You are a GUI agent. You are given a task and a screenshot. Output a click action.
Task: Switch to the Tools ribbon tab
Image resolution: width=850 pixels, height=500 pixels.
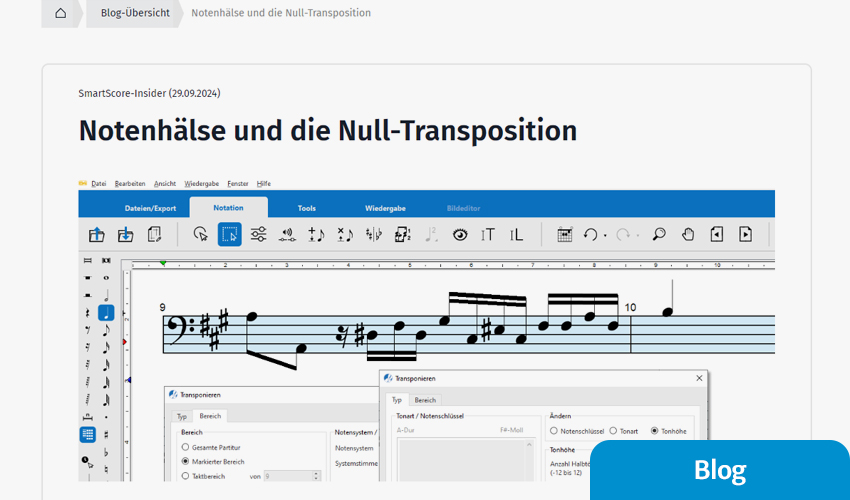[x=306, y=208]
